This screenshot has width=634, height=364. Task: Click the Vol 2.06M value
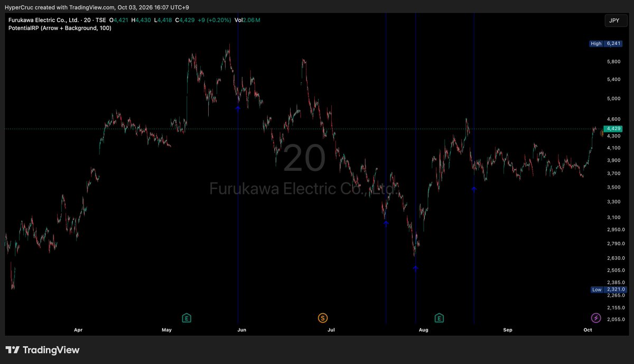pos(247,20)
